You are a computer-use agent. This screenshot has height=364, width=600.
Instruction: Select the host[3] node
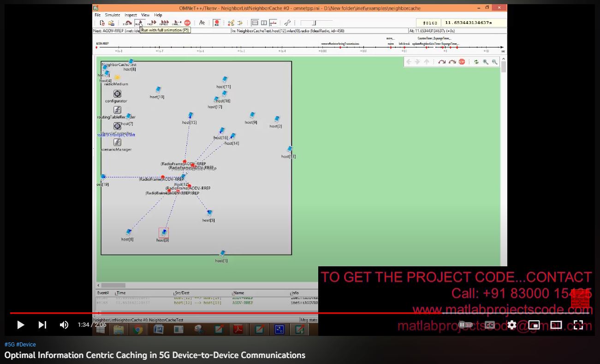coord(163,233)
